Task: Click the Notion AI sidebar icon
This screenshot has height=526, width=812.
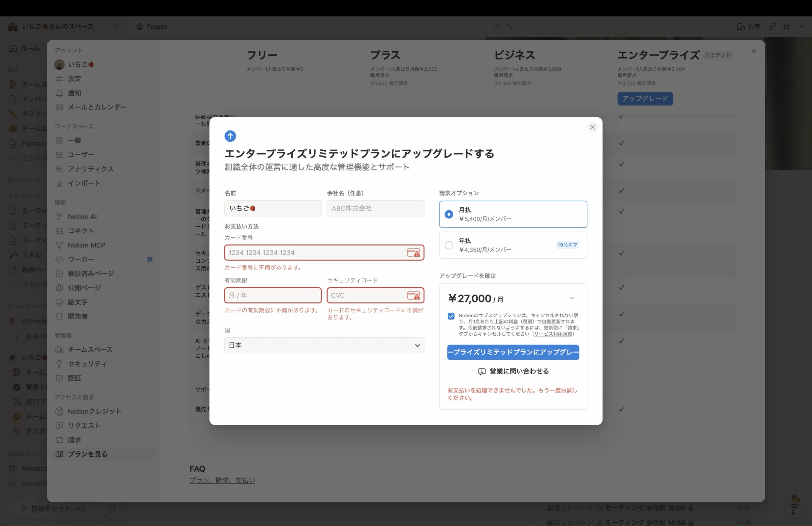Action: click(x=59, y=217)
